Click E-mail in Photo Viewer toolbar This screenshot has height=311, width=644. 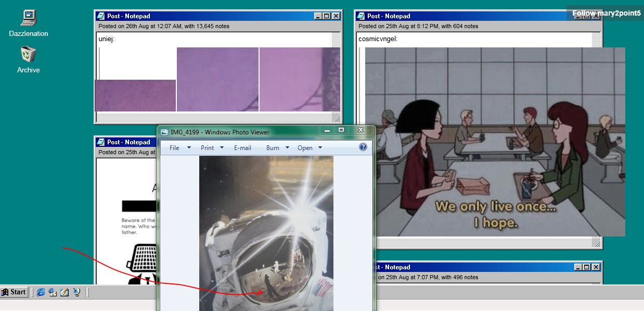click(242, 148)
